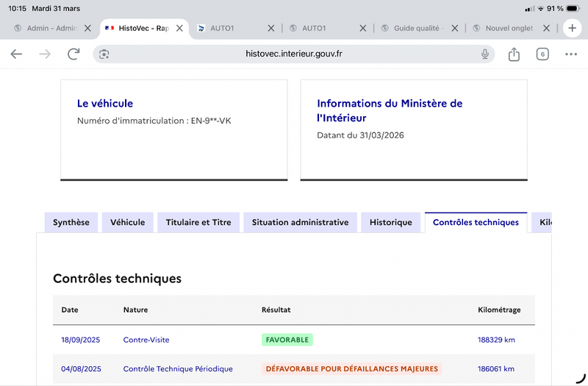This screenshot has height=386, width=588.
Task: Show the tab overview with 6 tabs
Action: click(542, 54)
